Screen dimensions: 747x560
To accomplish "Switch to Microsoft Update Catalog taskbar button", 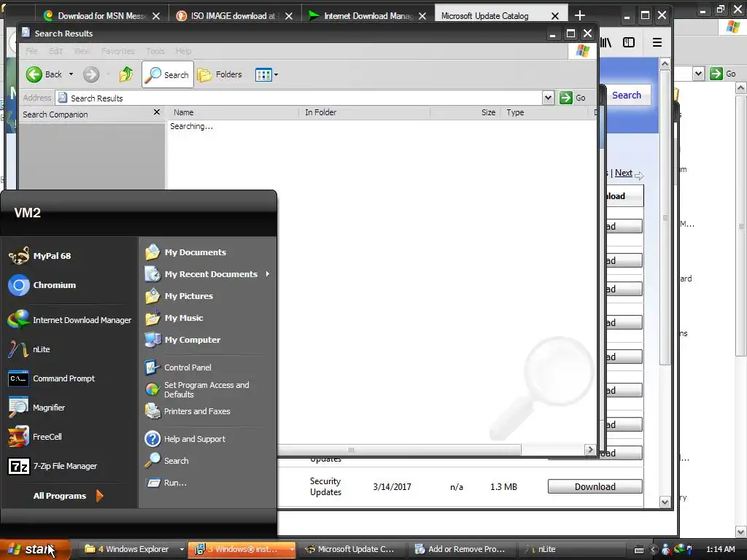I will pyautogui.click(x=350, y=550).
